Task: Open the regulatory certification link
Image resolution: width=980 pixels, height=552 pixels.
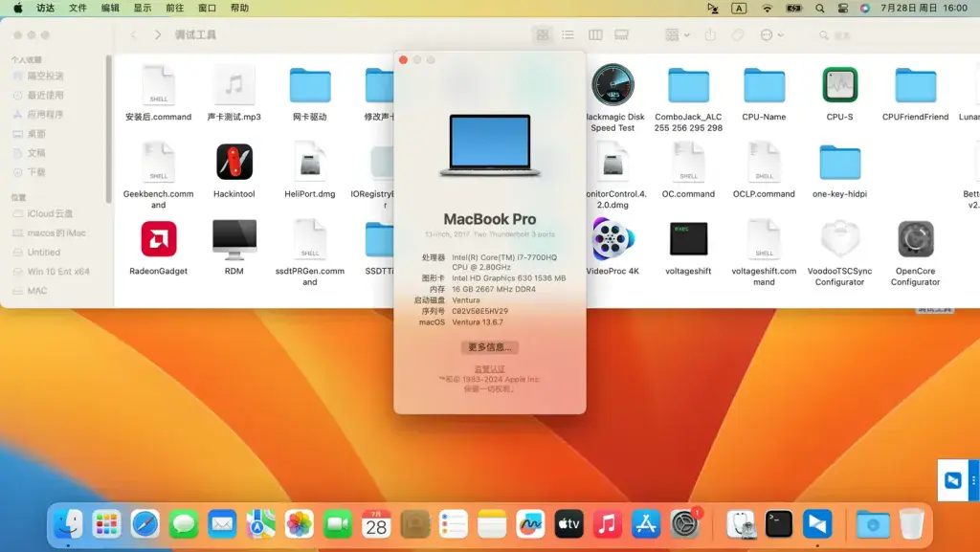Action: (490, 369)
